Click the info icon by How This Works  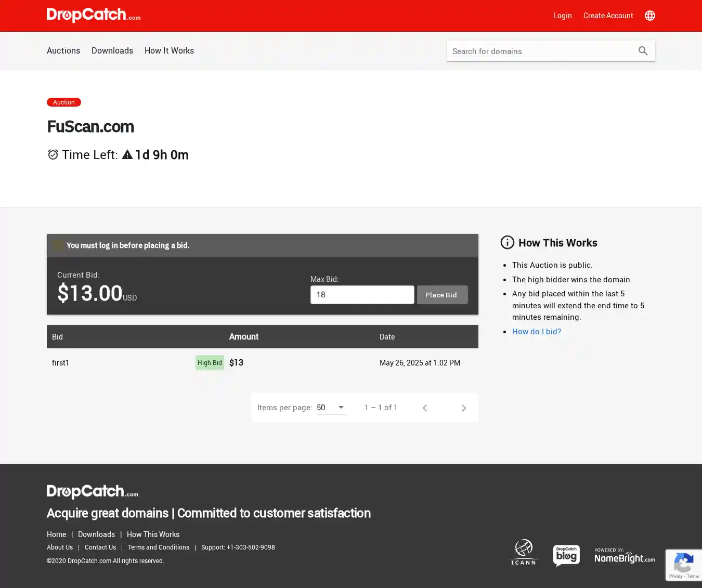[x=507, y=243]
